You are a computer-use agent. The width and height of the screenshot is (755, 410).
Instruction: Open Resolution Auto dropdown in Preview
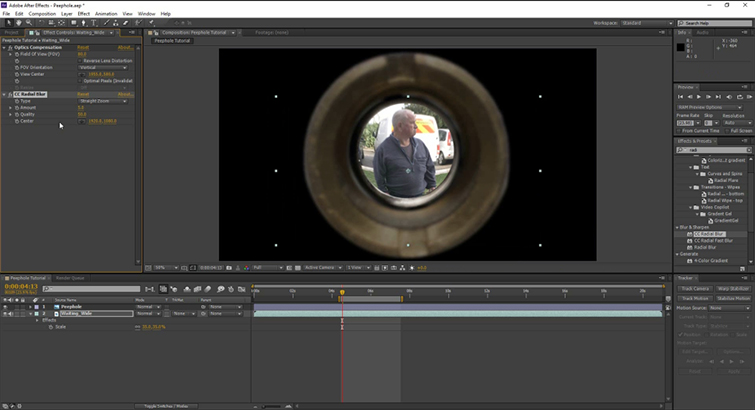tap(737, 123)
